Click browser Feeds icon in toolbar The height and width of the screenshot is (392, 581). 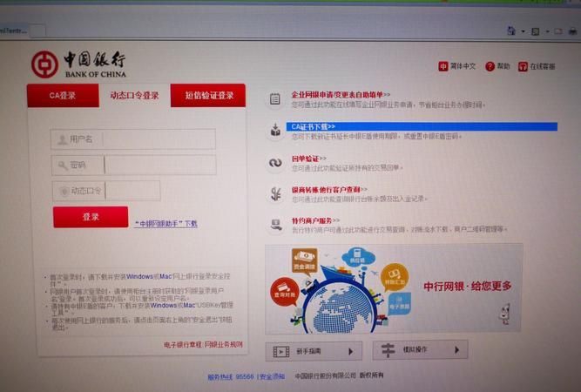click(x=536, y=31)
